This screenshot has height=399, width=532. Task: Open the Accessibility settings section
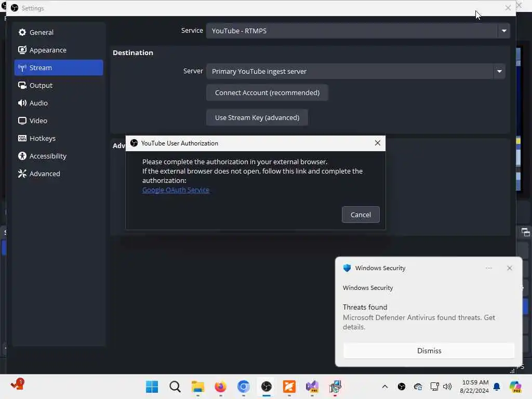[58, 156]
